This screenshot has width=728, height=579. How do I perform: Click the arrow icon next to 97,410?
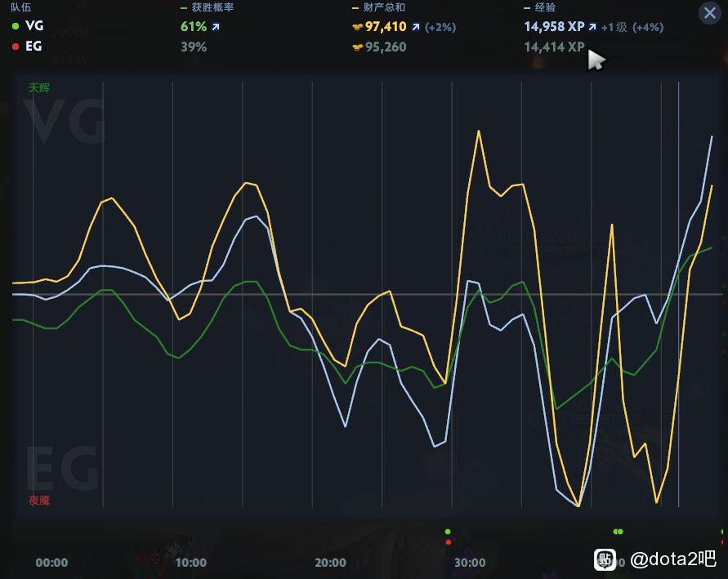[x=416, y=27]
